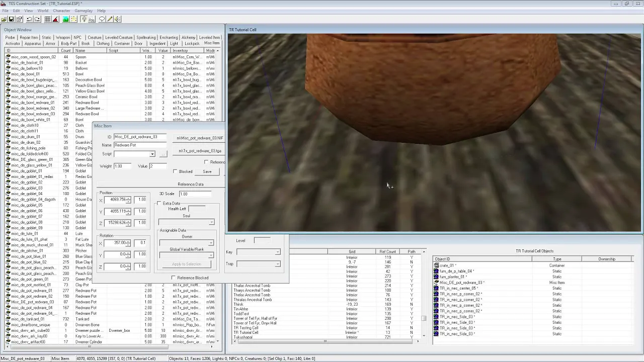The width and height of the screenshot is (644, 362).
Task: Click the icon beside misc_de_drum_01
Action: tap(8, 137)
